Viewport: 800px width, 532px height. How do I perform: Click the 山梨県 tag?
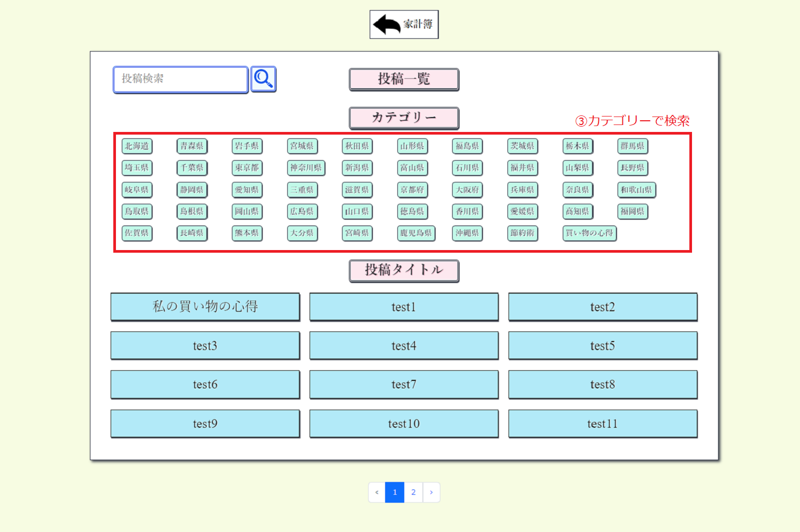[578, 168]
